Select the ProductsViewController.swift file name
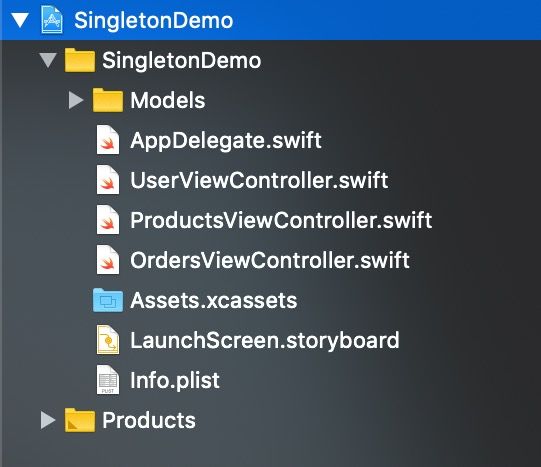 click(281, 220)
